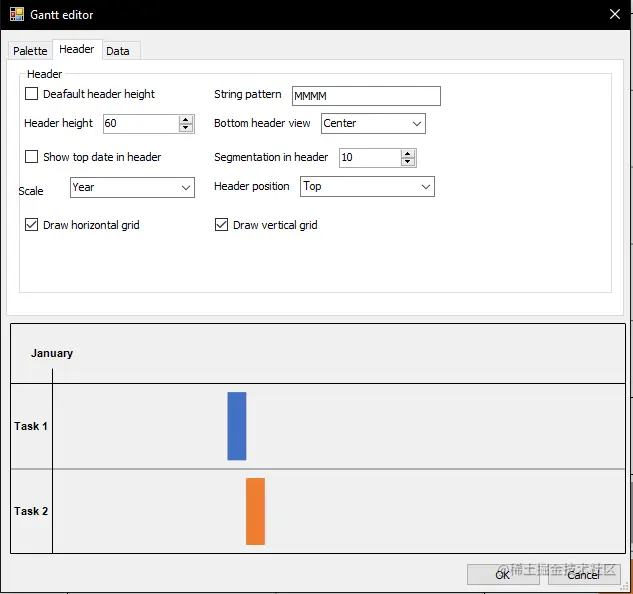The height and width of the screenshot is (594, 633).
Task: Click the Gantt editor window title
Action: tap(62, 15)
